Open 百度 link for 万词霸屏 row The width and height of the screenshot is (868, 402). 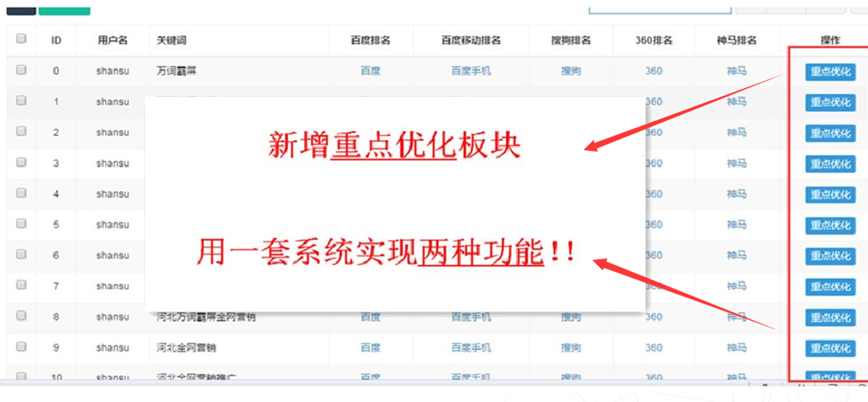(370, 71)
